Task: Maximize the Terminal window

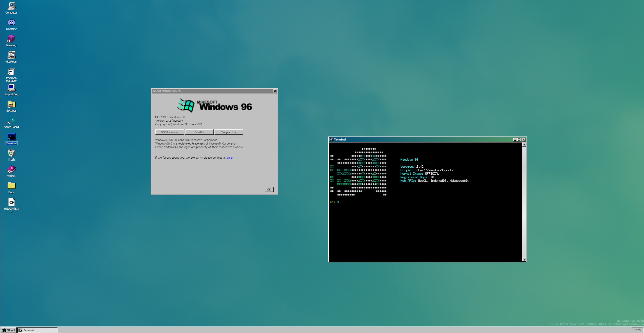Action: tap(519, 139)
